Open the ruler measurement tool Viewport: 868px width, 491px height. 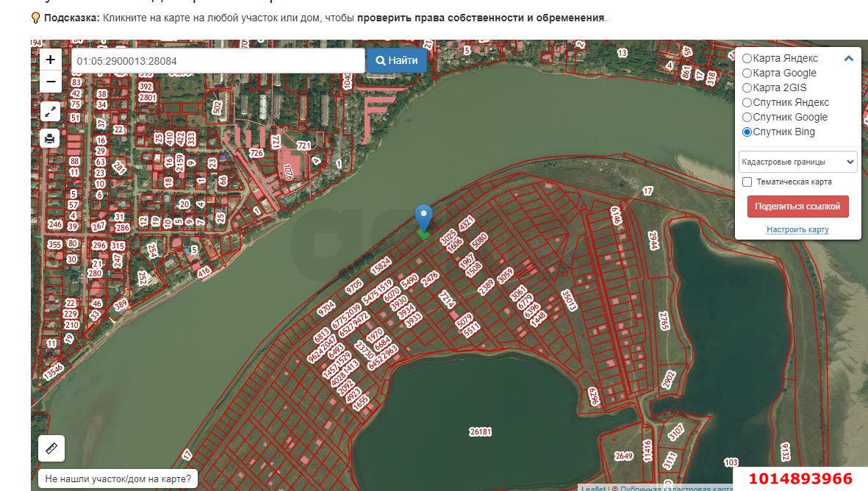[51, 448]
